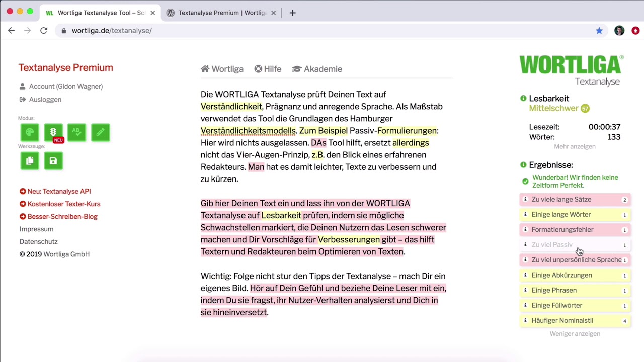Viewport: 644px width, 362px height.
Task: Toggle Zu viel unpersönliche Sprache result
Action: [x=575, y=260]
